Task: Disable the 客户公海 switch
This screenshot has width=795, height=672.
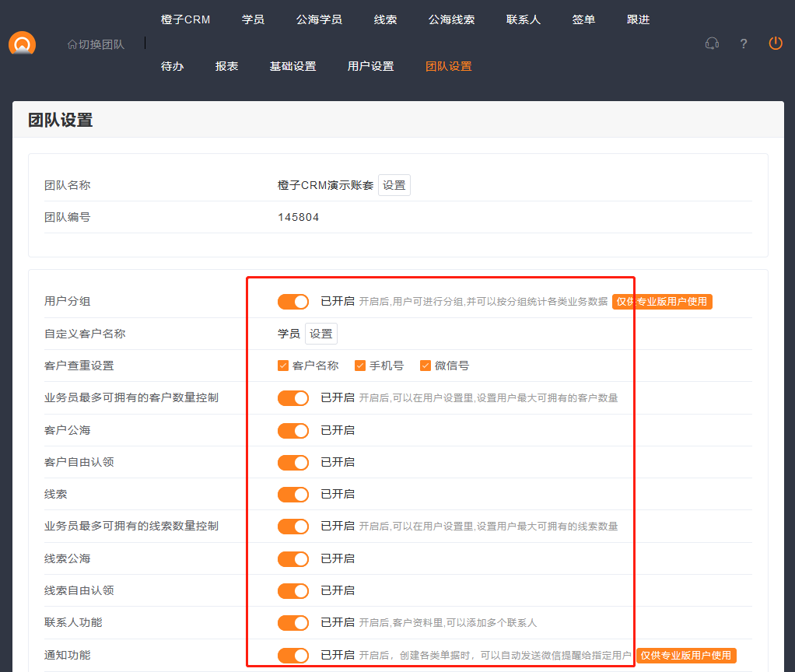Action: (x=293, y=430)
